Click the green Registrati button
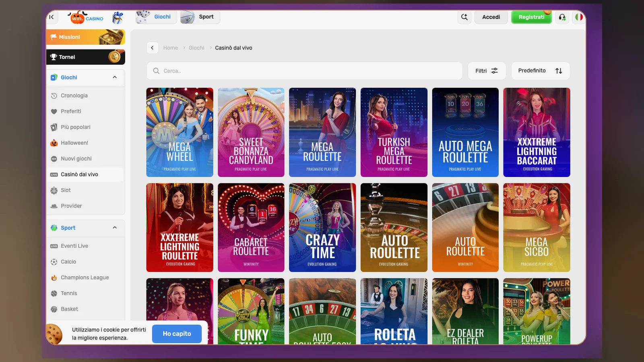The width and height of the screenshot is (644, 362). pyautogui.click(x=531, y=17)
